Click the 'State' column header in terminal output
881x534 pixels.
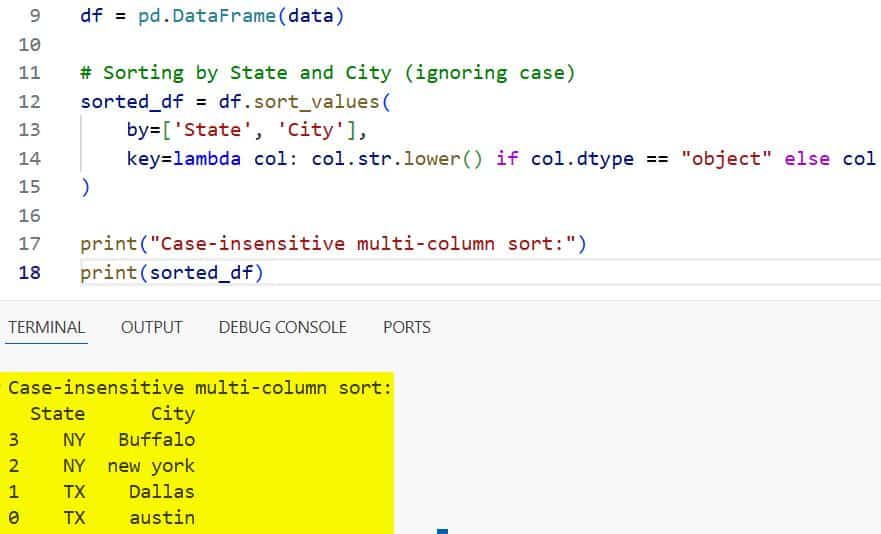point(57,414)
